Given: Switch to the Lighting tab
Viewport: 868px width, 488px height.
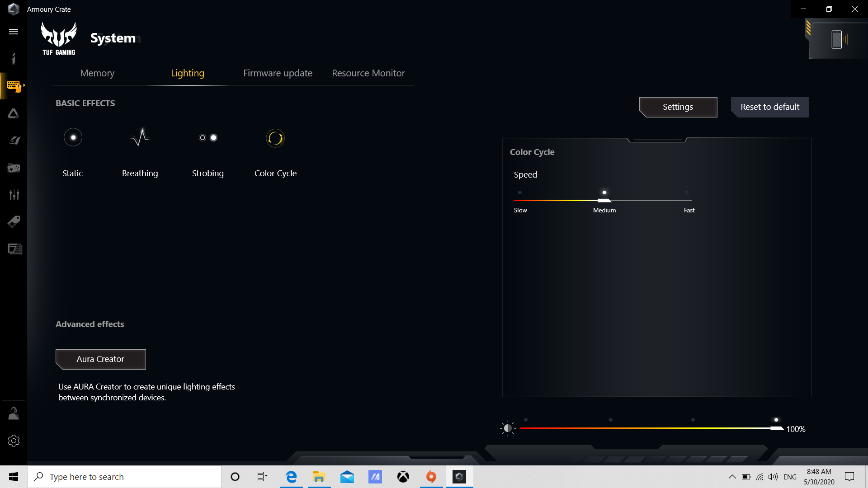Looking at the screenshot, I should pos(188,73).
